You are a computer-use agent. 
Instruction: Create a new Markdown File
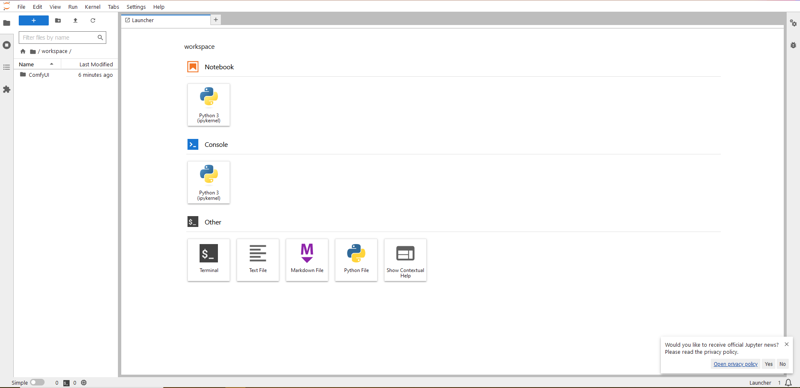(x=307, y=260)
